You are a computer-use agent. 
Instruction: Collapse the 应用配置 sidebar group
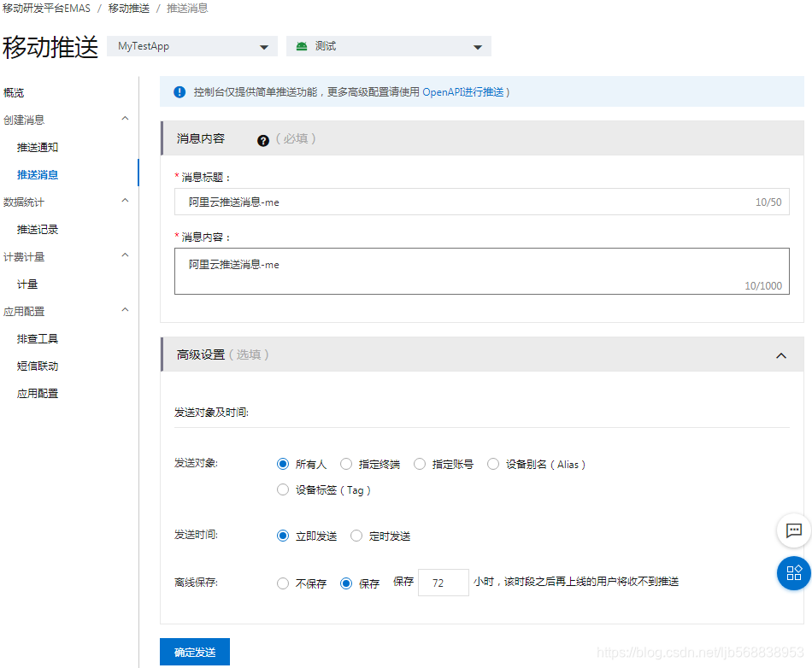pyautogui.click(x=125, y=310)
